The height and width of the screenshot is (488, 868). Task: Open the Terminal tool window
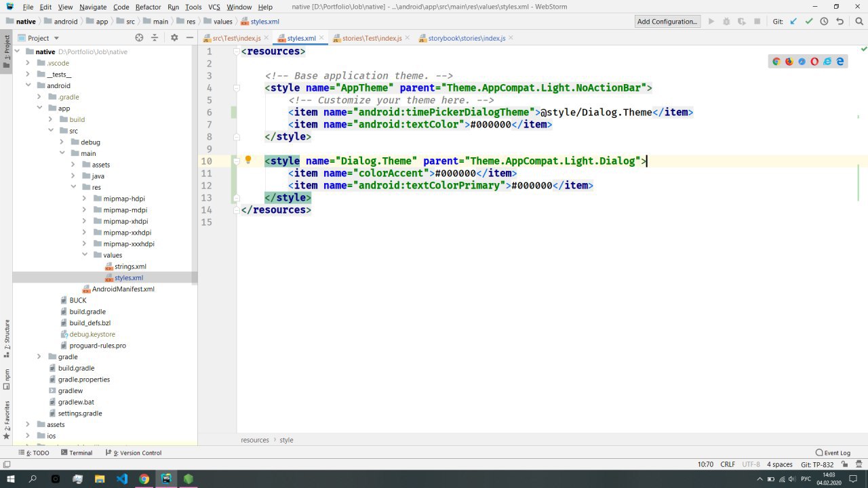(76, 453)
